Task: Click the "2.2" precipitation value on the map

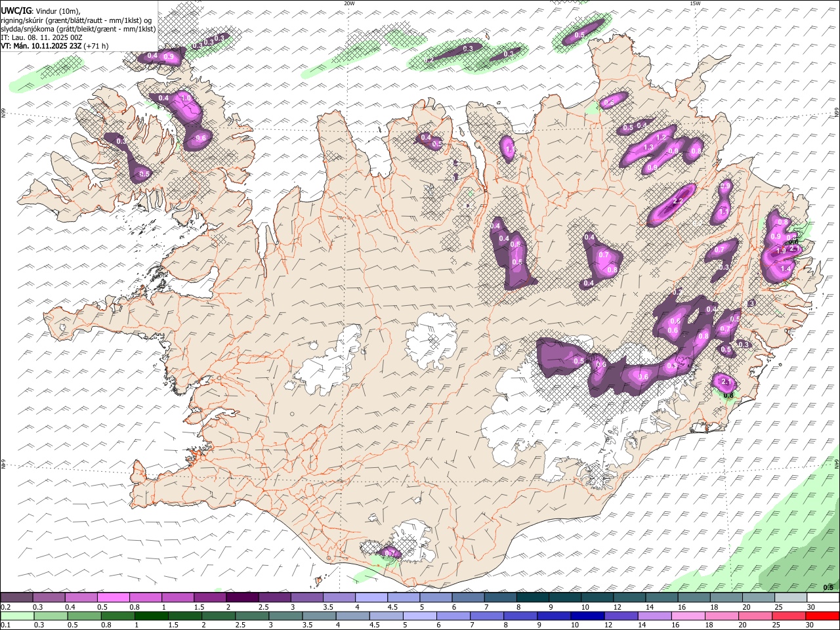Action: click(679, 201)
